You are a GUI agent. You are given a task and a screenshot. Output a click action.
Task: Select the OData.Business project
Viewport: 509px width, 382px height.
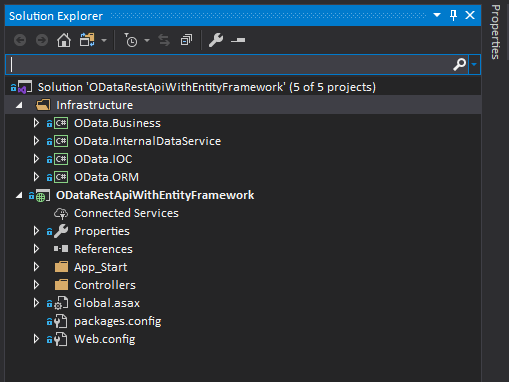(x=117, y=123)
